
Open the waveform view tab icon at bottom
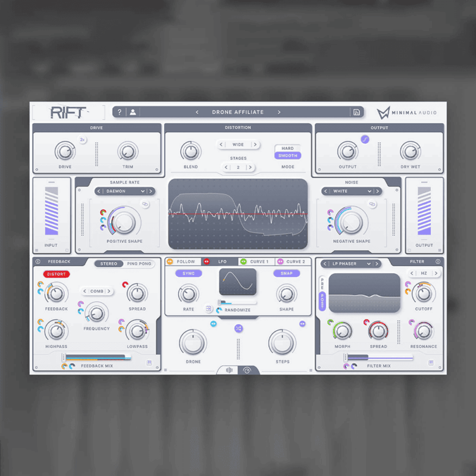tap(229, 370)
